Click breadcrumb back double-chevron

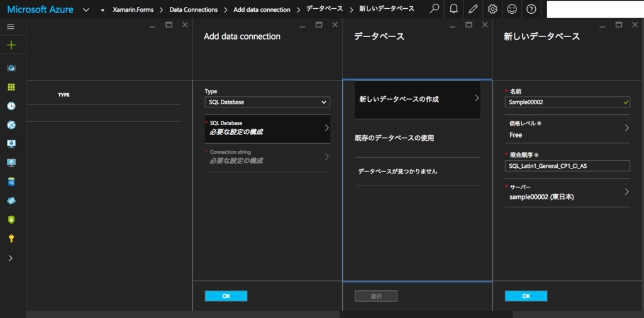[103, 10]
